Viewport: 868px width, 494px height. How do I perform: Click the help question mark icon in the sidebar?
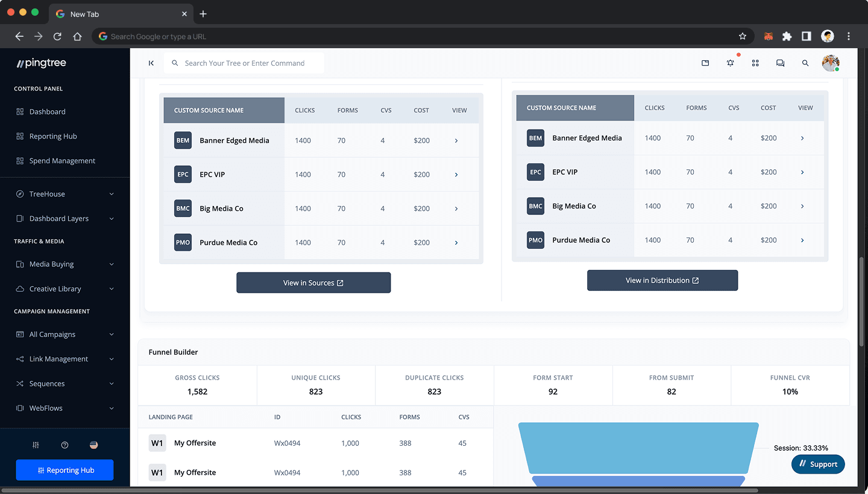click(x=64, y=445)
